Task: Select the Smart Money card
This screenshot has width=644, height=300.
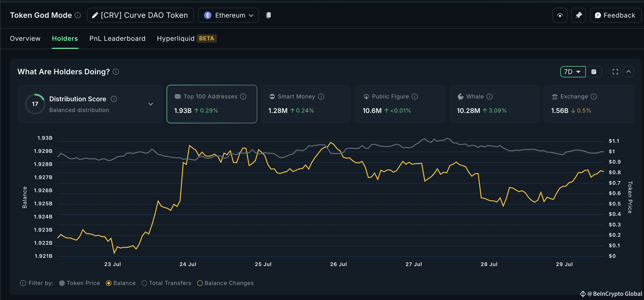Action: click(306, 104)
